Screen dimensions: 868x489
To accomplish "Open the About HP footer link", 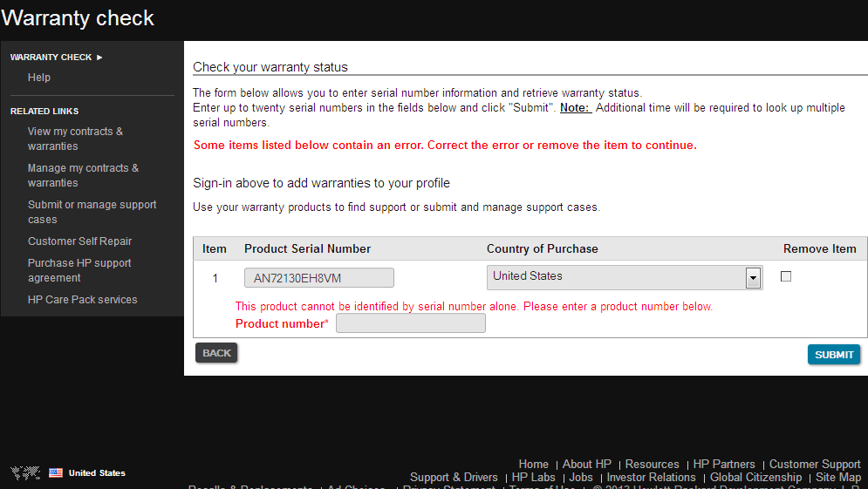I will [x=586, y=465].
